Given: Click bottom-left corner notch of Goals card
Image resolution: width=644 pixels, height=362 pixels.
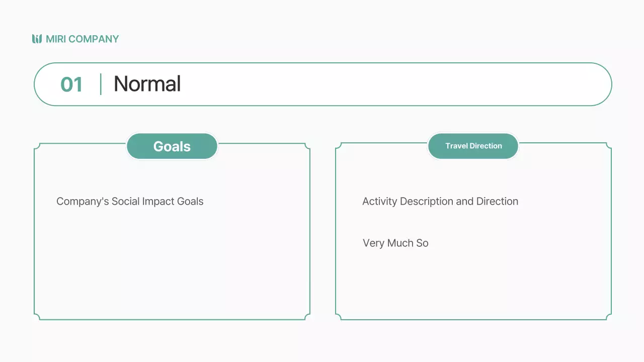Looking at the screenshot, I should (x=37, y=316).
